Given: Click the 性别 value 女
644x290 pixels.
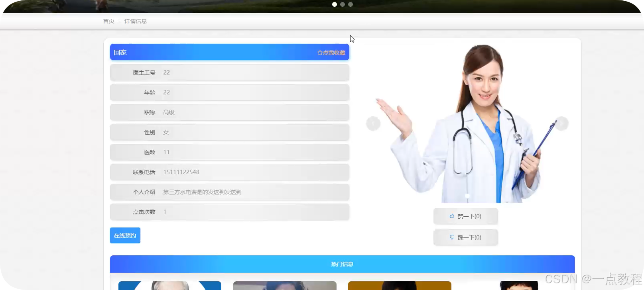Looking at the screenshot, I should [166, 132].
